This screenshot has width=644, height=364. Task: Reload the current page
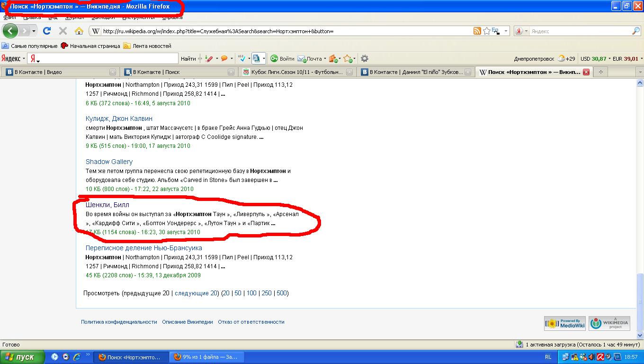[x=47, y=31]
